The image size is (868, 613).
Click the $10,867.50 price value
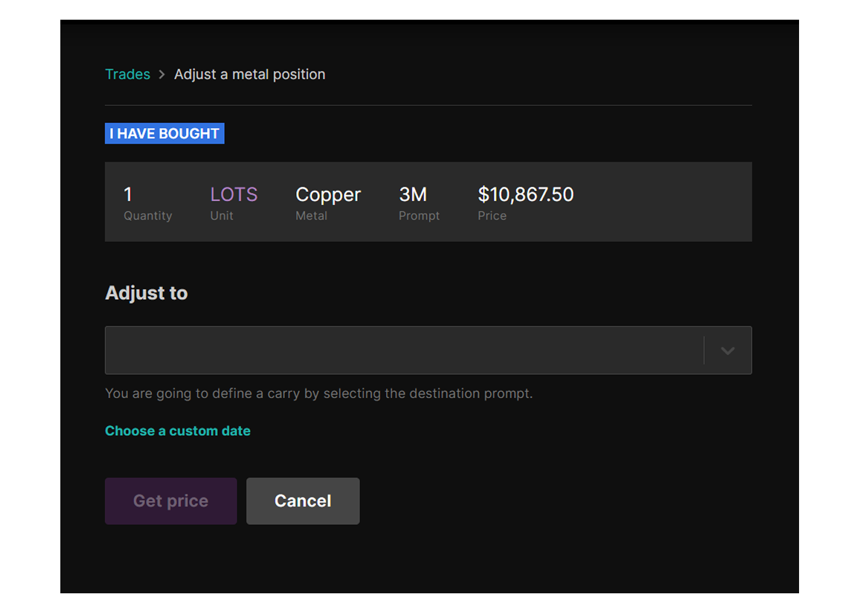tap(526, 194)
